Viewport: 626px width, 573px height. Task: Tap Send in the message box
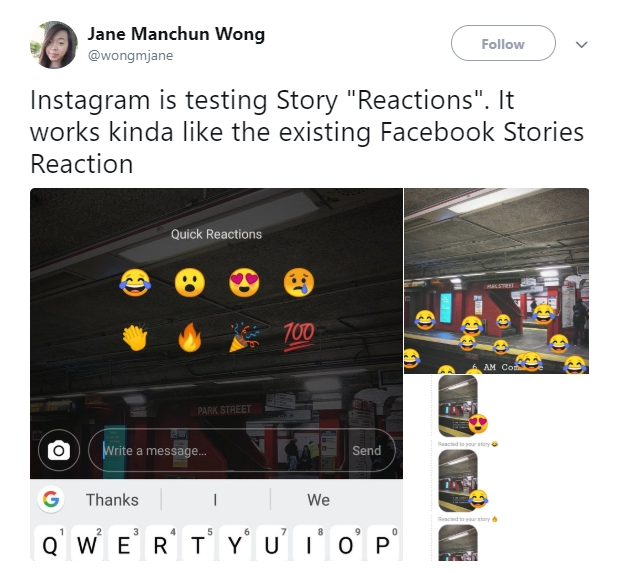coord(366,450)
